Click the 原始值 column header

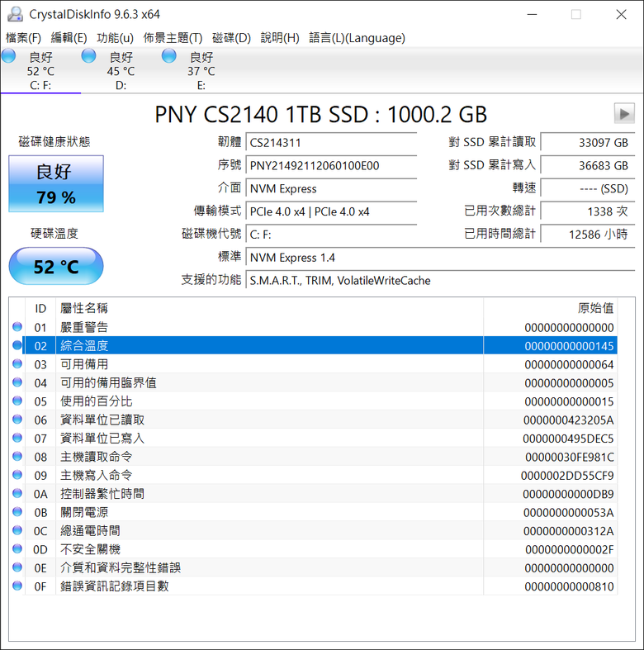click(551, 308)
